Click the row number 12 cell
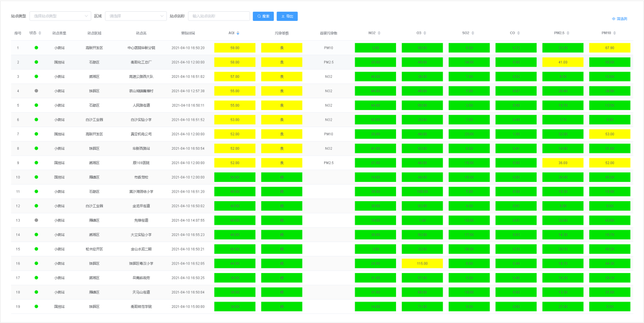The image size is (644, 323). (18, 206)
